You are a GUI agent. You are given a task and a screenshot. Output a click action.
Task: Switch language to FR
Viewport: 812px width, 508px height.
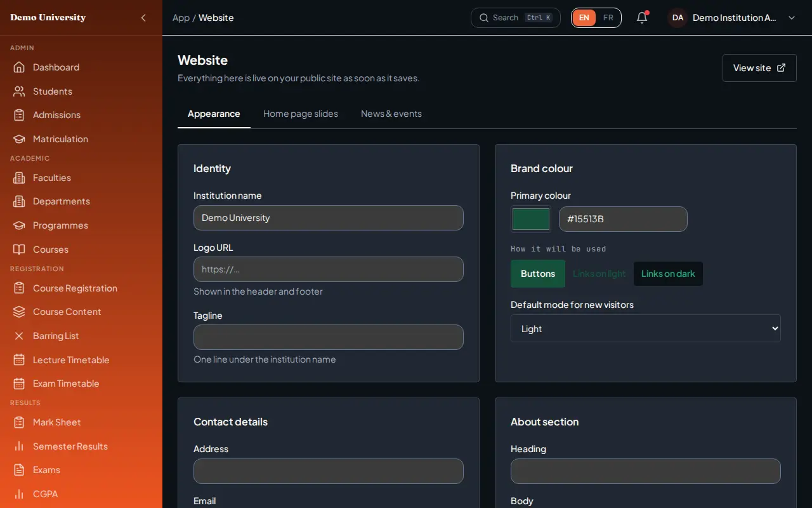coord(608,18)
